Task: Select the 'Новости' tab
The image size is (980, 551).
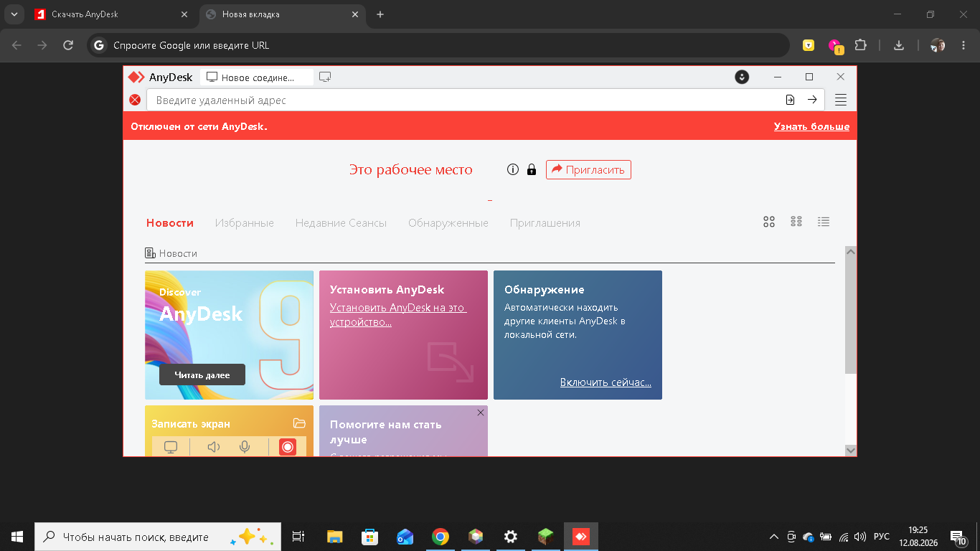Action: click(170, 223)
